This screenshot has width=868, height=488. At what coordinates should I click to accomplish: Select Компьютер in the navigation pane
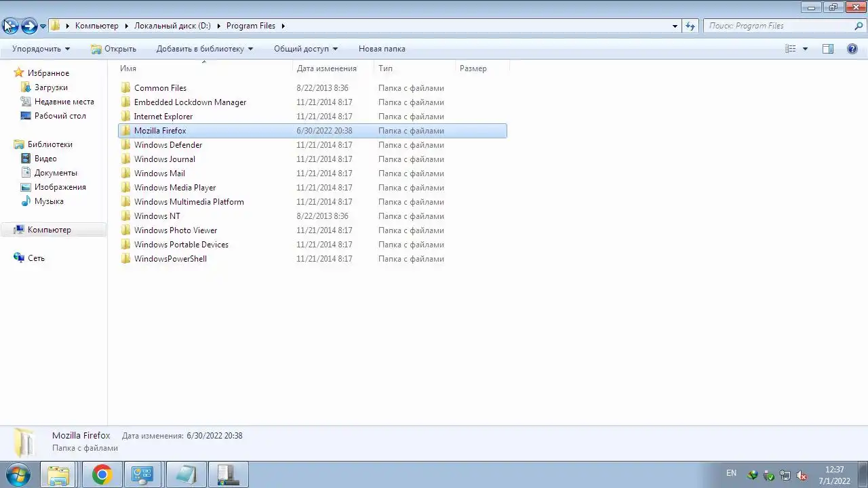coord(49,230)
